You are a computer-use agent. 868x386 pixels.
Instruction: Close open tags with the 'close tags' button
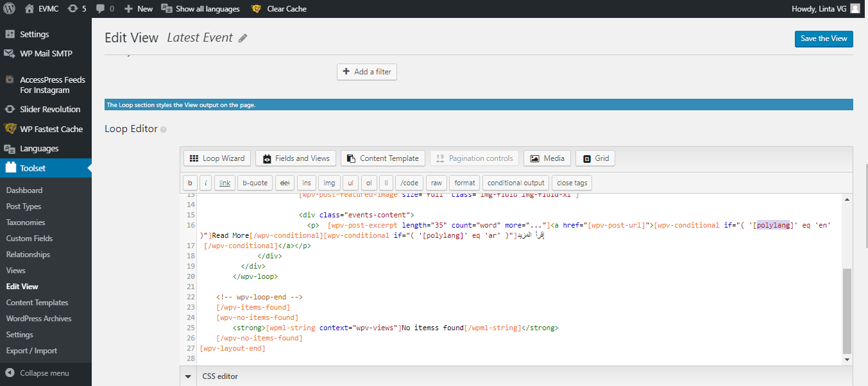(572, 183)
